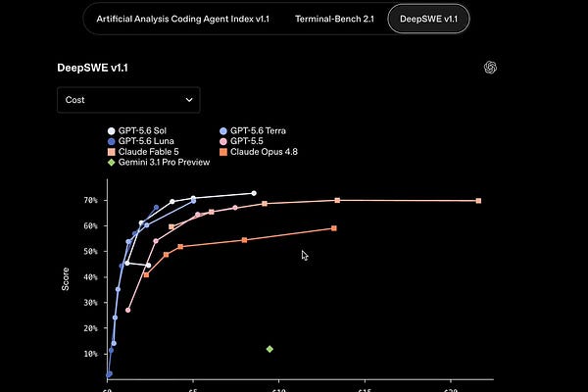Click the Score axis title
The width and height of the screenshot is (588, 392).
66,278
